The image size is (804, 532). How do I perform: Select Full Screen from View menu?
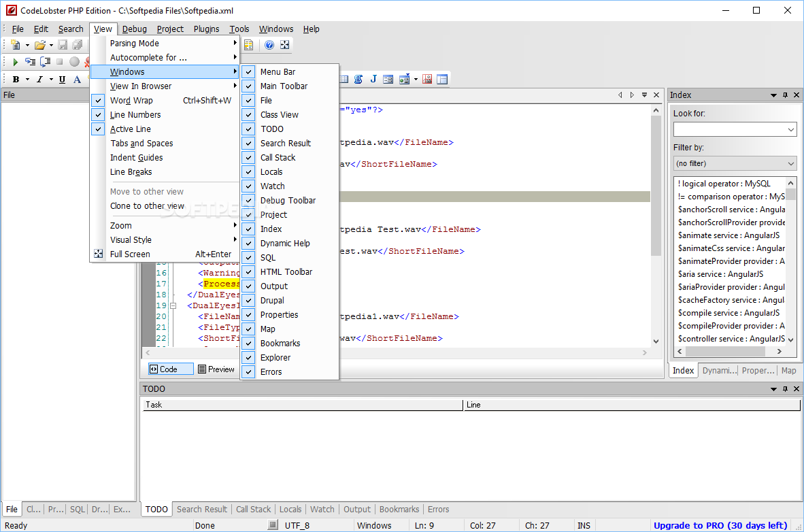[165, 254]
